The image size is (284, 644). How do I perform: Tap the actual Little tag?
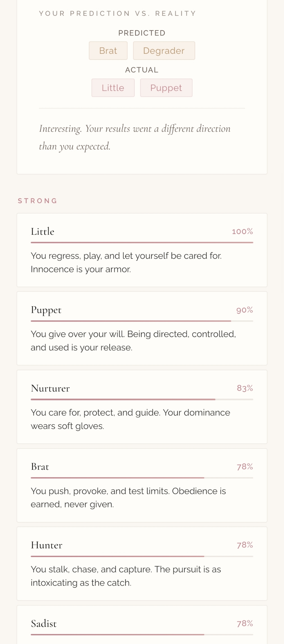[x=113, y=88]
